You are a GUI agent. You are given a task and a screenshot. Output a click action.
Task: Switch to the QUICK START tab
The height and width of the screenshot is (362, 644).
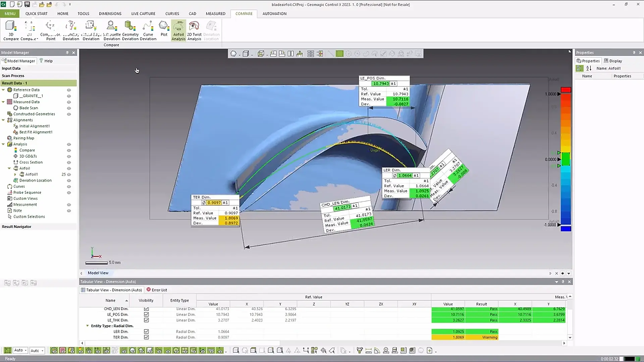37,14
